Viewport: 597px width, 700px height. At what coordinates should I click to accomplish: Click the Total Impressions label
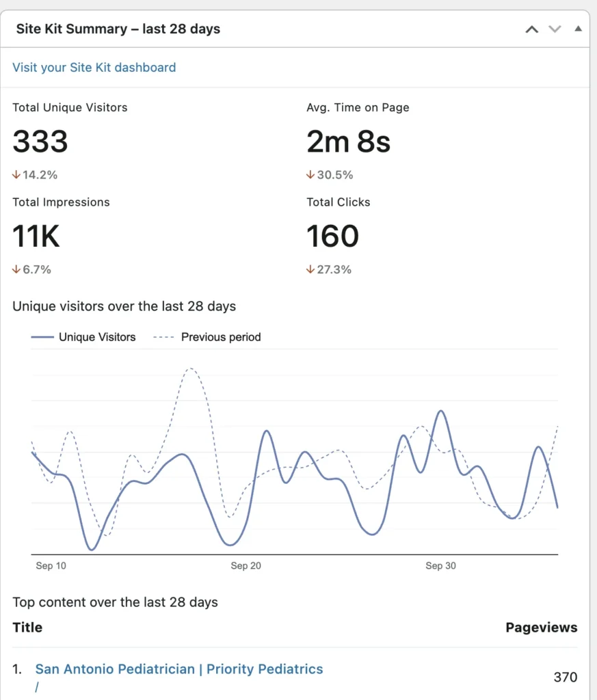[x=61, y=202]
